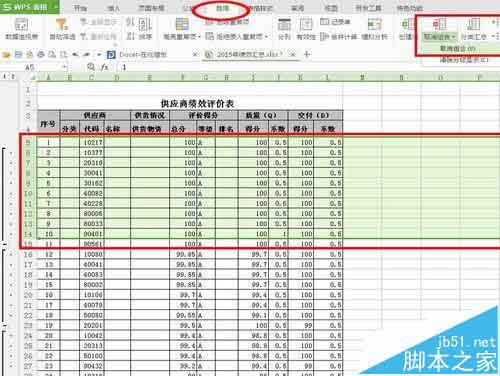Click the Print icon in quick toolbar
Image resolution: width=500 pixels, height=376 pixels.
click(x=41, y=54)
